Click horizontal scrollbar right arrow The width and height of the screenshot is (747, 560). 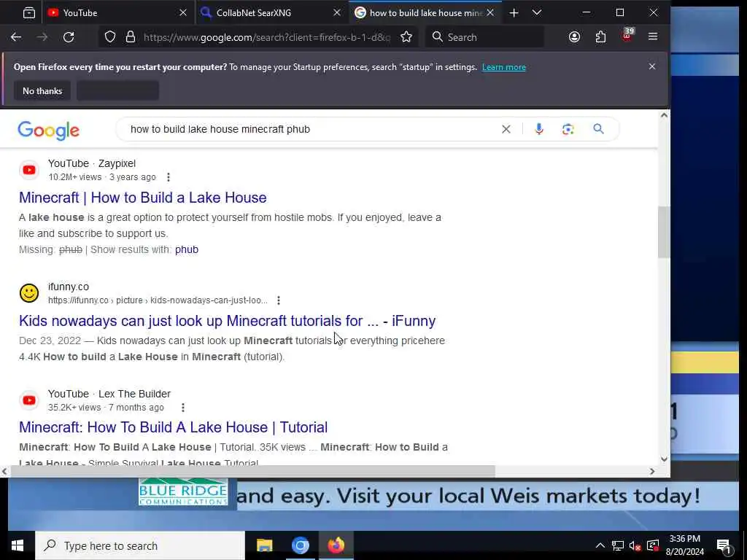[x=652, y=472]
